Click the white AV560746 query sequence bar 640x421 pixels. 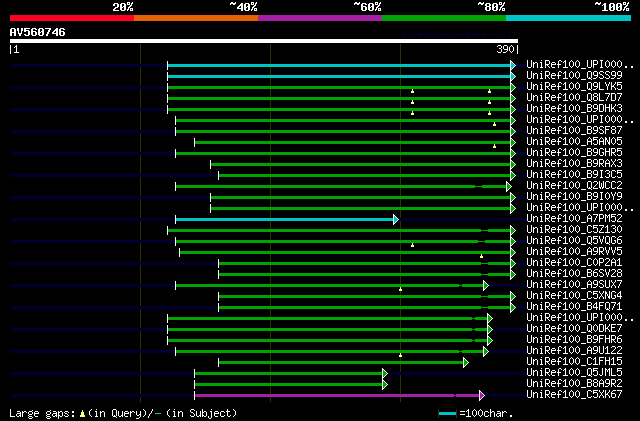[264, 41]
